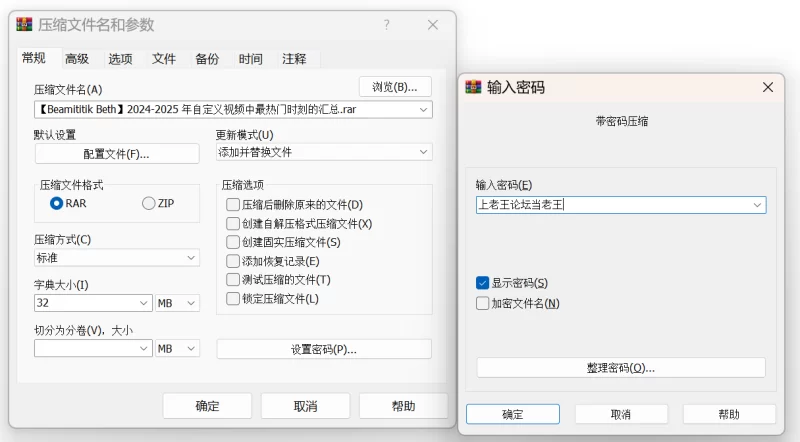Enable 创建自解压格式压缩文件 option
Viewport: 800px width, 442px height.
point(233,224)
